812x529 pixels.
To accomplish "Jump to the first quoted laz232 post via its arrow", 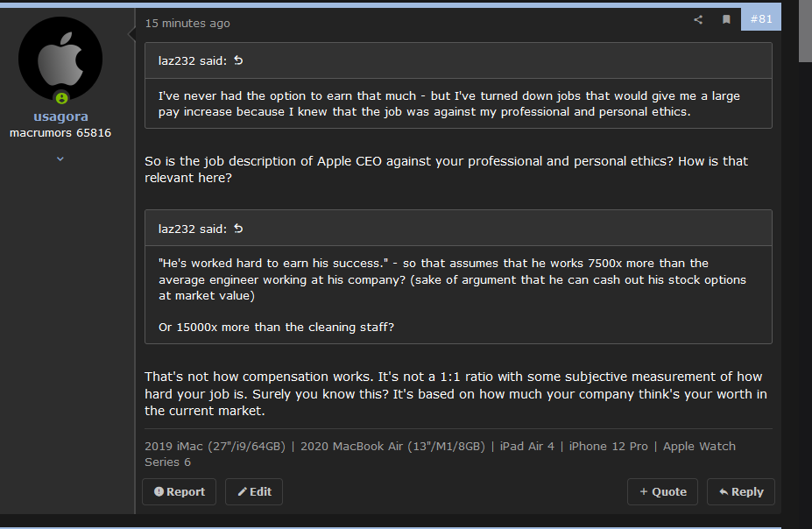I will pos(238,60).
